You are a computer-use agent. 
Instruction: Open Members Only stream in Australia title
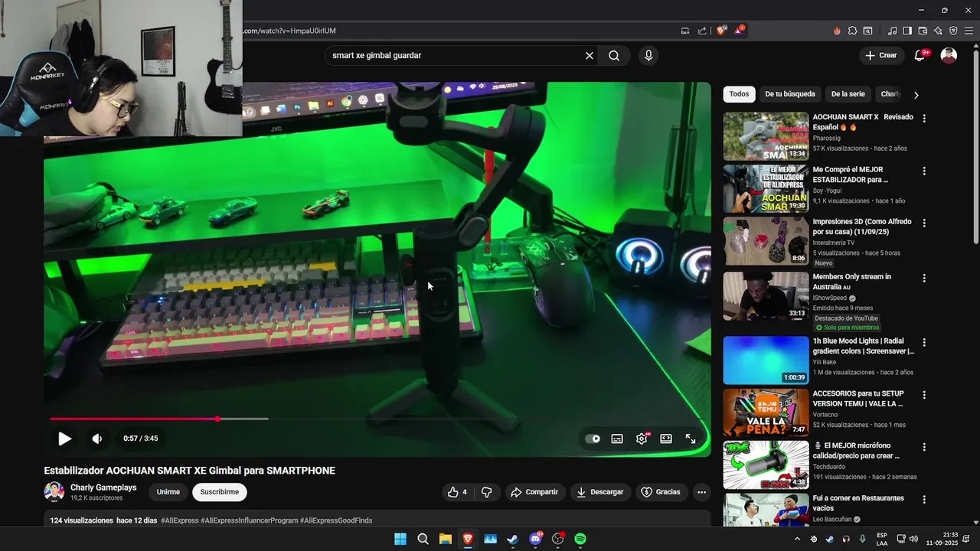[x=851, y=282]
